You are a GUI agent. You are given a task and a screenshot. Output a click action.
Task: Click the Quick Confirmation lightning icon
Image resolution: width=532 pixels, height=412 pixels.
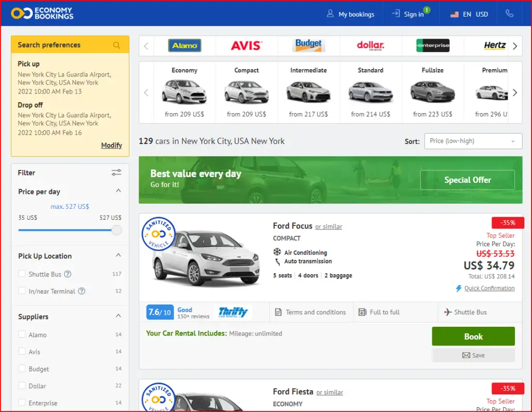tap(458, 288)
